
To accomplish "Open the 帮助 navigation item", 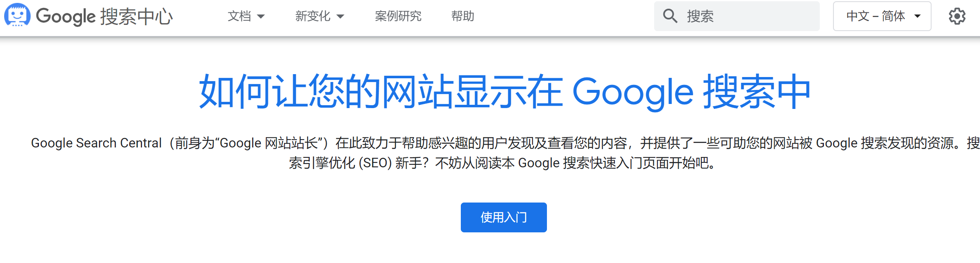I will point(462,16).
